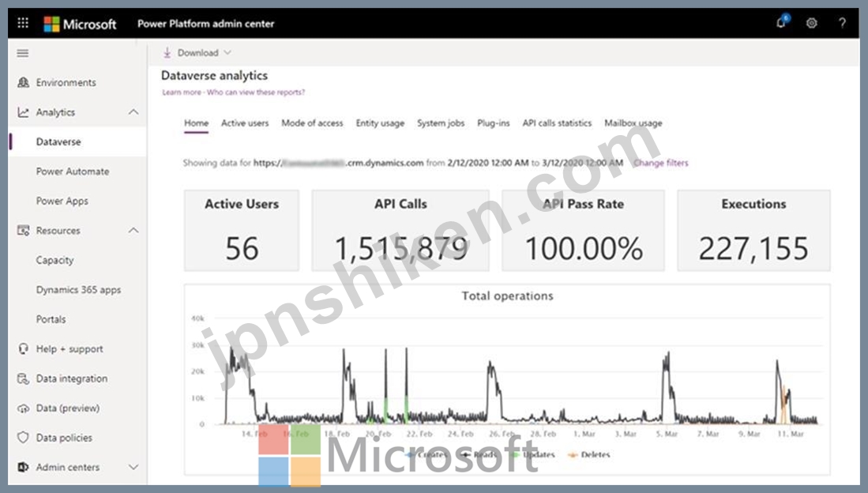Click the Change filters link
The width and height of the screenshot is (868, 493).
coord(661,163)
